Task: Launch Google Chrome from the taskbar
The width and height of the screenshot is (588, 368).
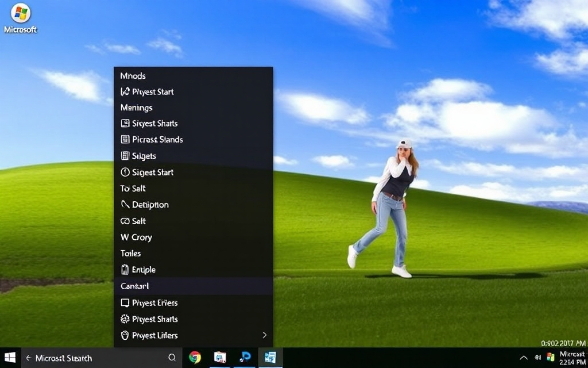Action: (195, 358)
